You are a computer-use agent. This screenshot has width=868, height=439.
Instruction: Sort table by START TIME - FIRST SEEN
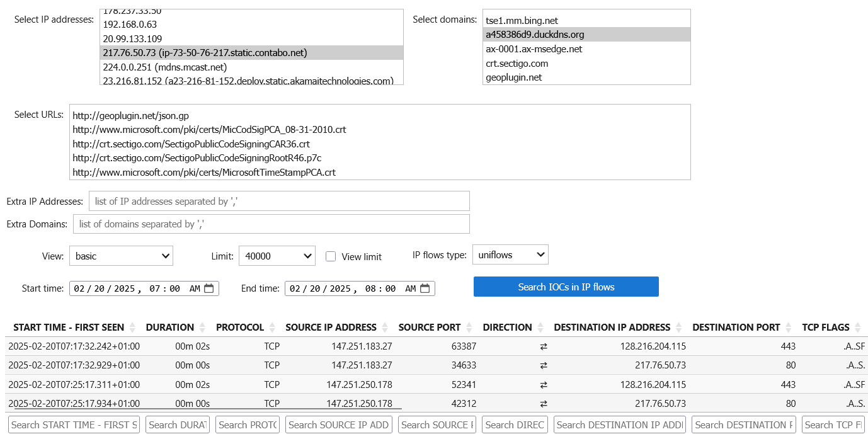click(x=132, y=327)
